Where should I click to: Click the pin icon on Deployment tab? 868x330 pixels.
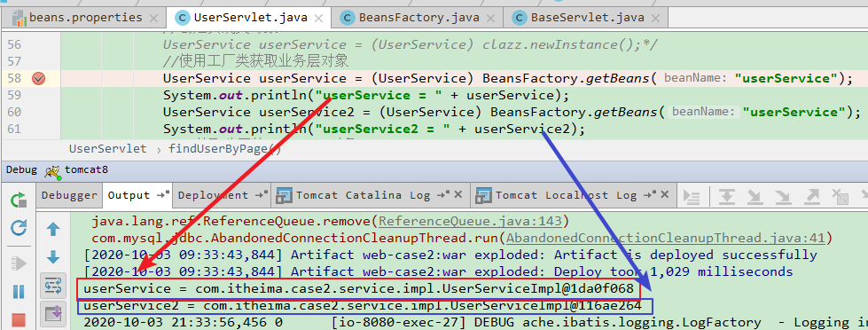262,195
